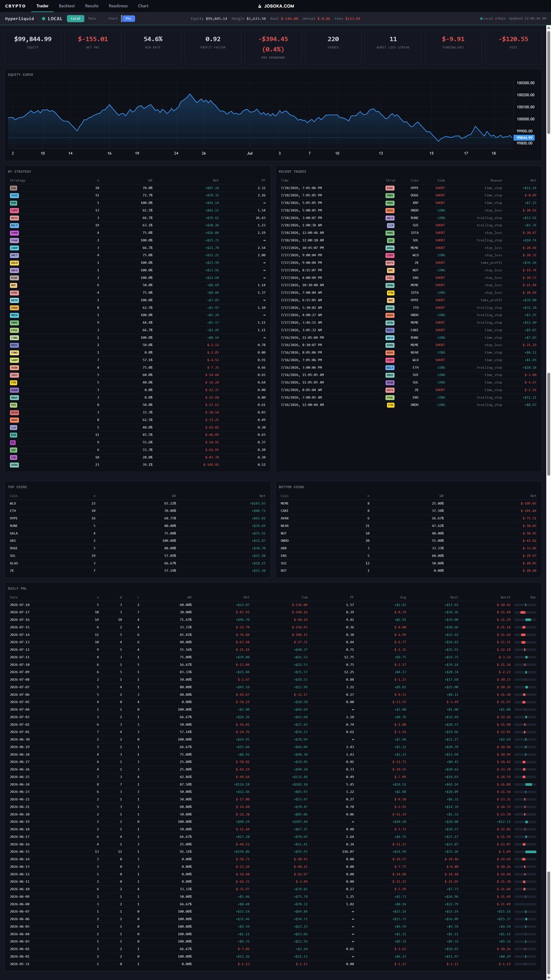Image resolution: width=551 pixels, height=980 pixels.
Task: Click the Net PnL $-155.01 card
Action: pyautogui.click(x=93, y=47)
